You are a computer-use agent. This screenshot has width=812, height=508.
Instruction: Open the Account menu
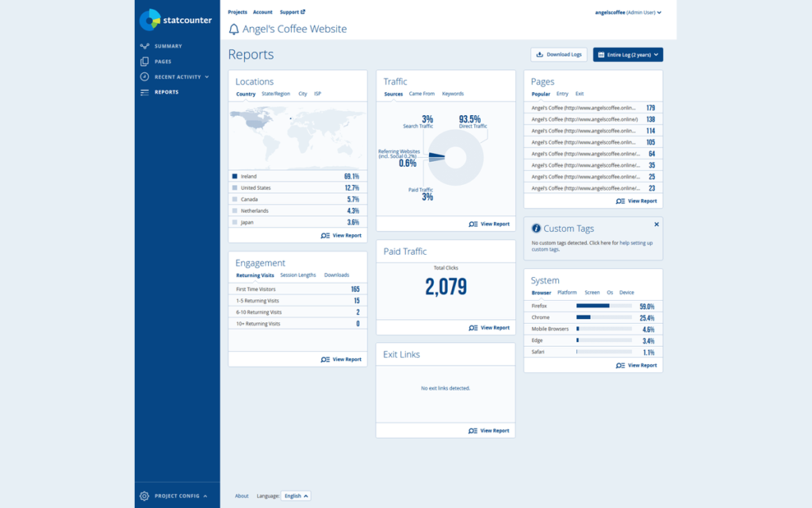click(262, 12)
